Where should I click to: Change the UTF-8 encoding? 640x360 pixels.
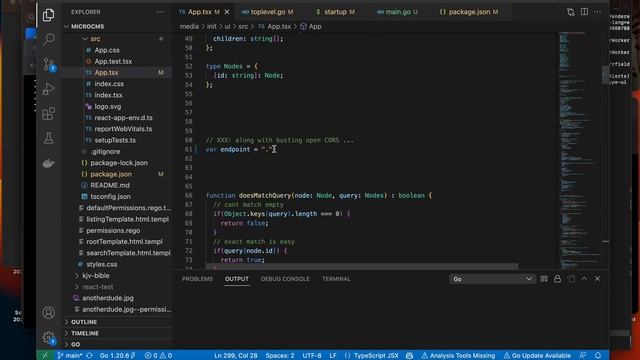[x=312, y=356]
